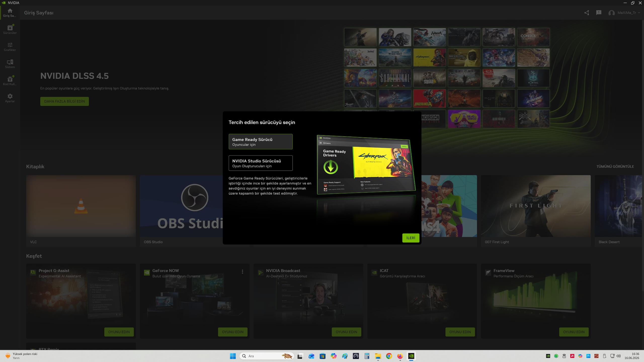Click Hell Let Loose game thumbnail
Image resolution: width=644 pixels, height=362 pixels.
tap(464, 78)
